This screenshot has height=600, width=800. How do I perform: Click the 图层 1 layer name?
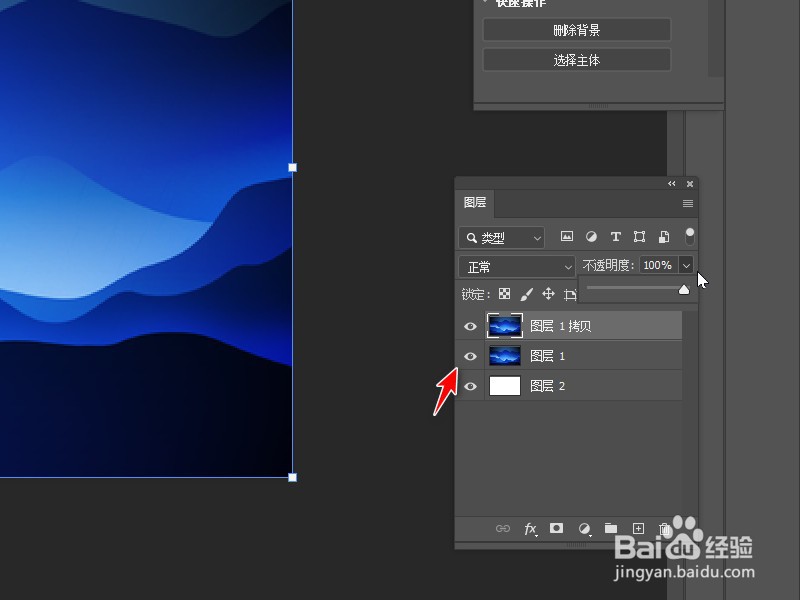(x=547, y=356)
